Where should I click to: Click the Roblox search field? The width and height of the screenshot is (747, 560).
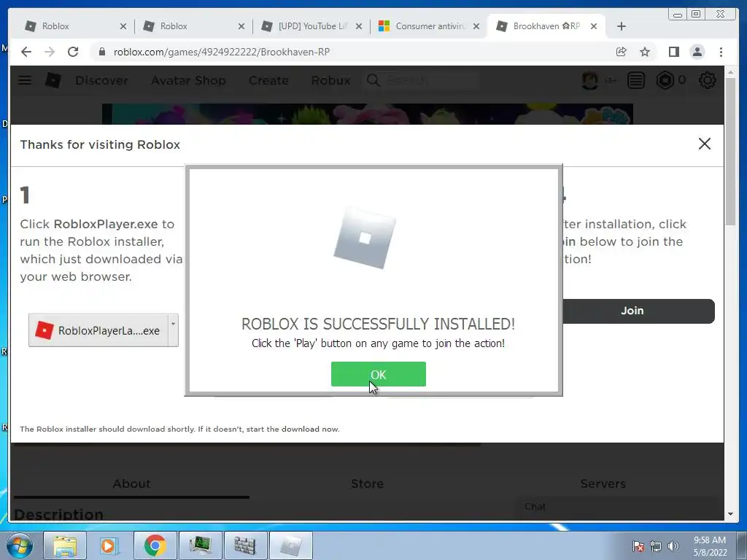(x=421, y=80)
